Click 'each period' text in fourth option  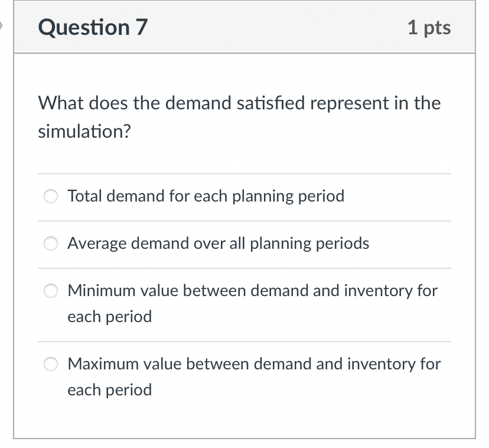pos(109,389)
